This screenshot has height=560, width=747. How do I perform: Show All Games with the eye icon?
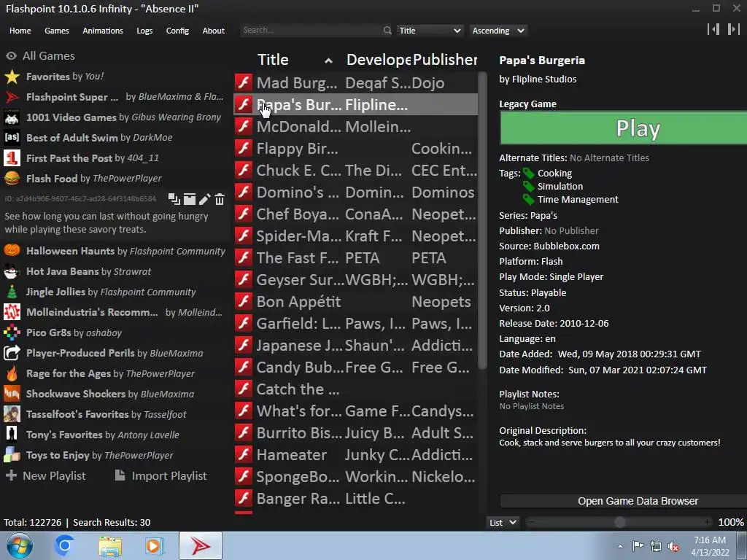[12, 56]
